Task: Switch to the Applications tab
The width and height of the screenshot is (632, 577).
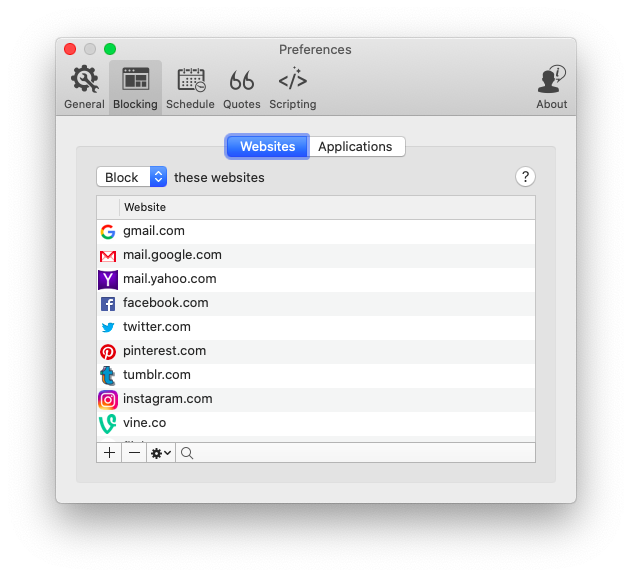Action: [x=356, y=146]
